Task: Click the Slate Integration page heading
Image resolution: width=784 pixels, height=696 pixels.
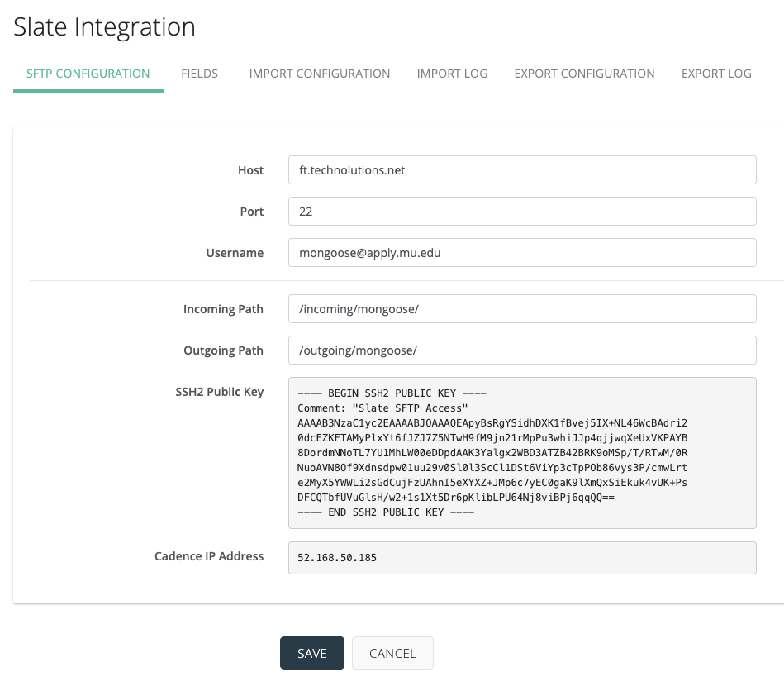Action: [x=105, y=26]
